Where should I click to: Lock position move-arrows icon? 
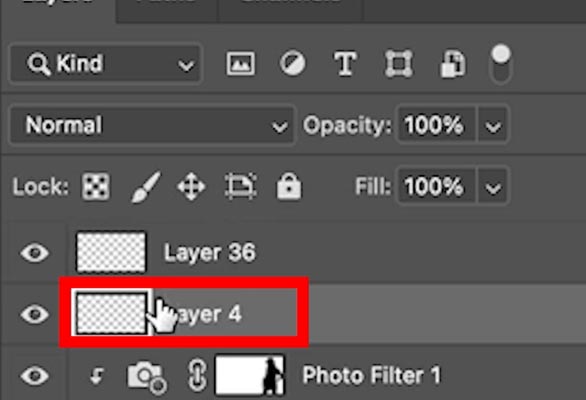point(191,186)
